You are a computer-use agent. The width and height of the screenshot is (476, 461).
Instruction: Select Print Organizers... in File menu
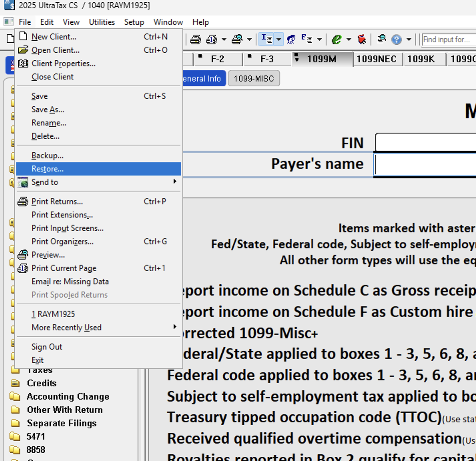coord(99,242)
